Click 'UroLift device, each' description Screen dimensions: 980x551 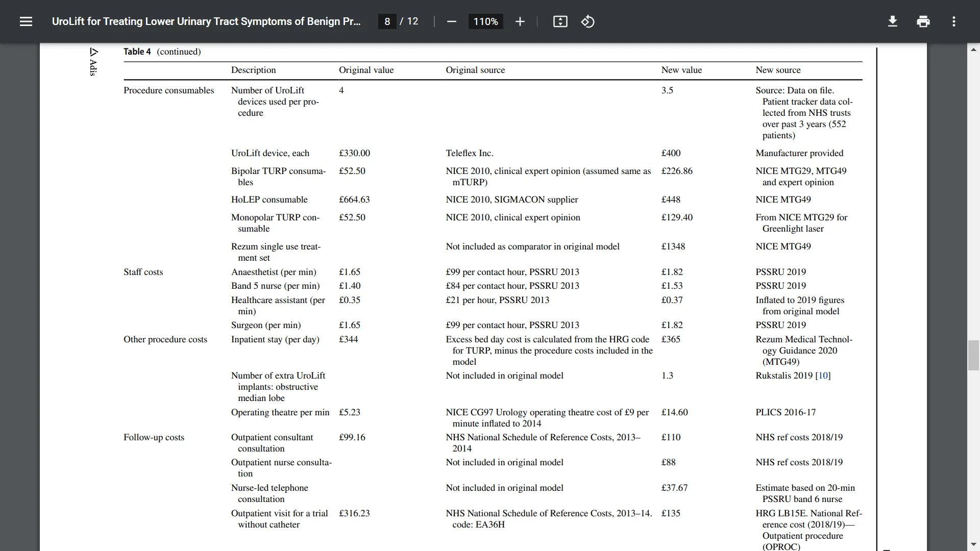coord(270,153)
